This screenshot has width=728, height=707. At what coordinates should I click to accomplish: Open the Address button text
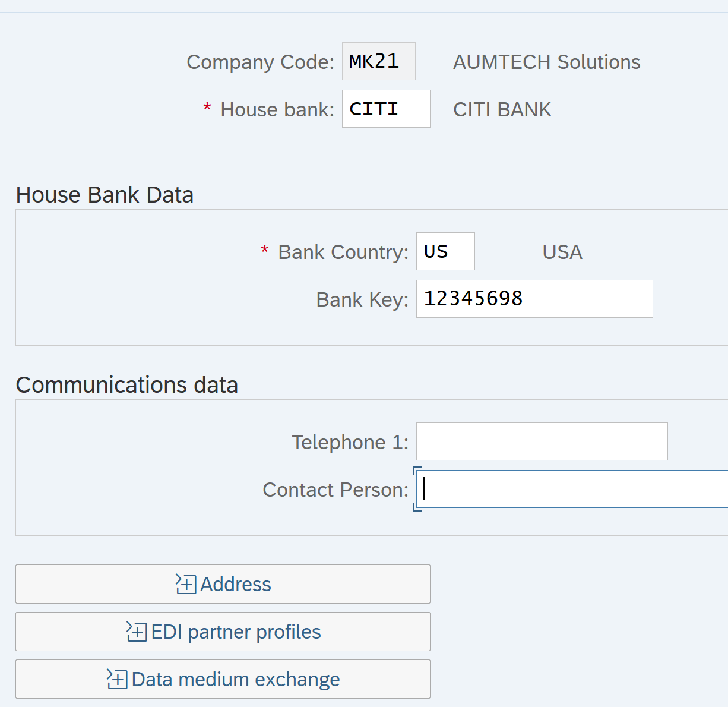(235, 584)
